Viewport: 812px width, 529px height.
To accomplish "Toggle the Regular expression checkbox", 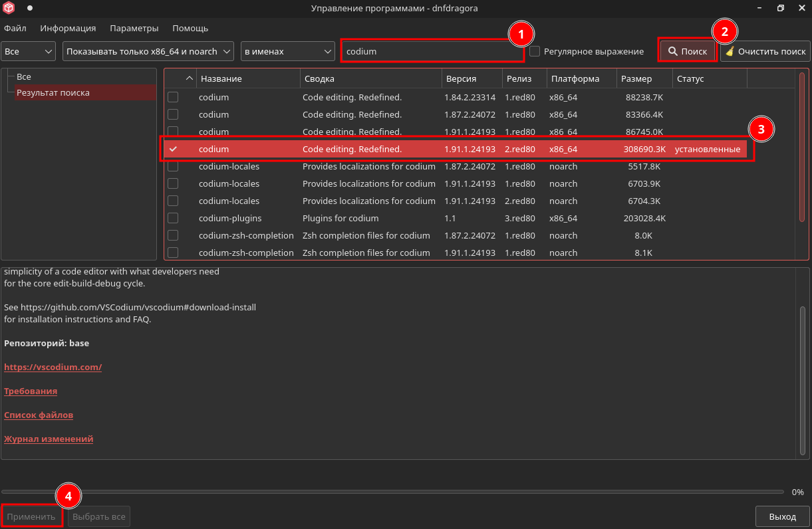I will (x=535, y=51).
